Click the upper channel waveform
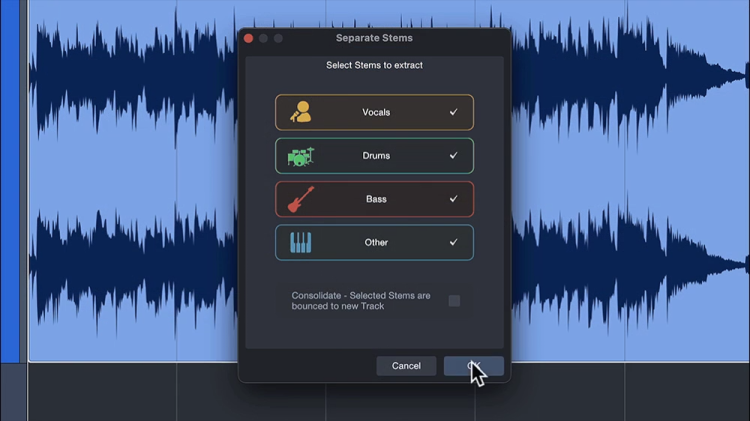The height and width of the screenshot is (421, 750). [x=130, y=80]
